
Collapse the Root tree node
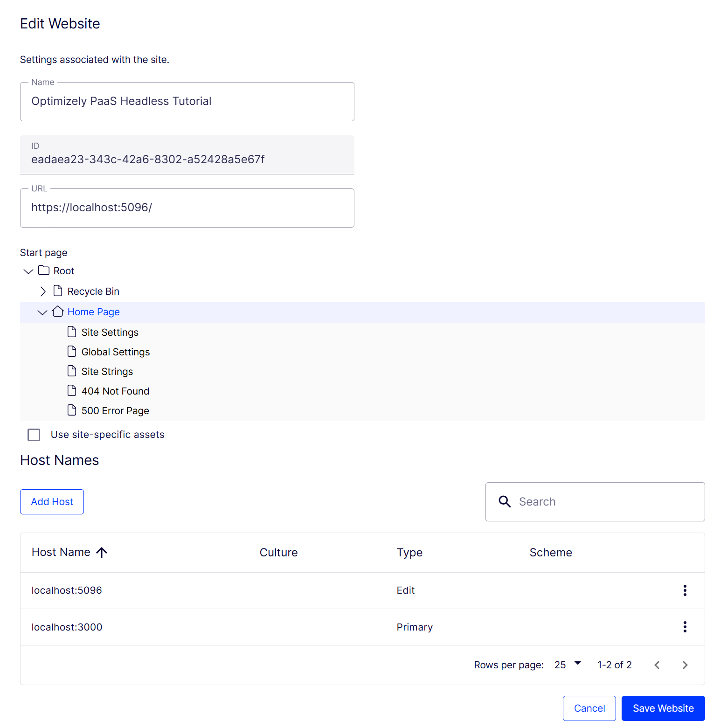click(x=28, y=271)
